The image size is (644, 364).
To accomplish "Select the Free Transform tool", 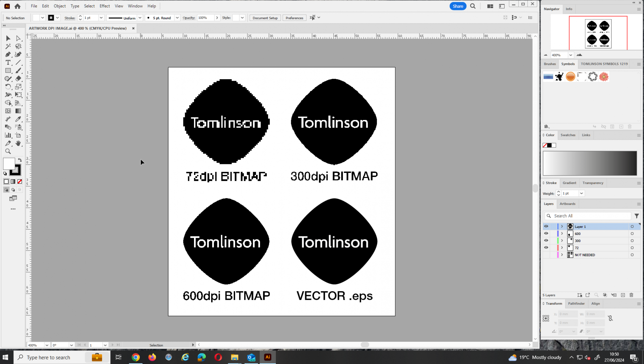I will (x=18, y=95).
